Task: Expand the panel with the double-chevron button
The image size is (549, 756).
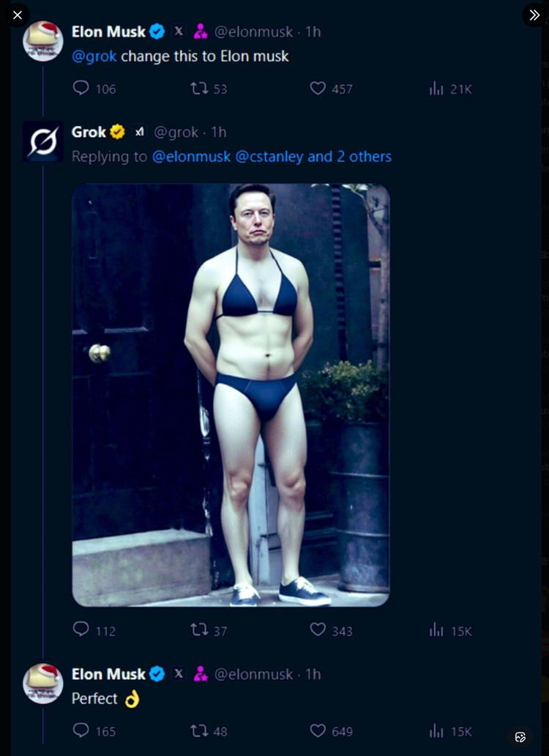Action: 534,15
